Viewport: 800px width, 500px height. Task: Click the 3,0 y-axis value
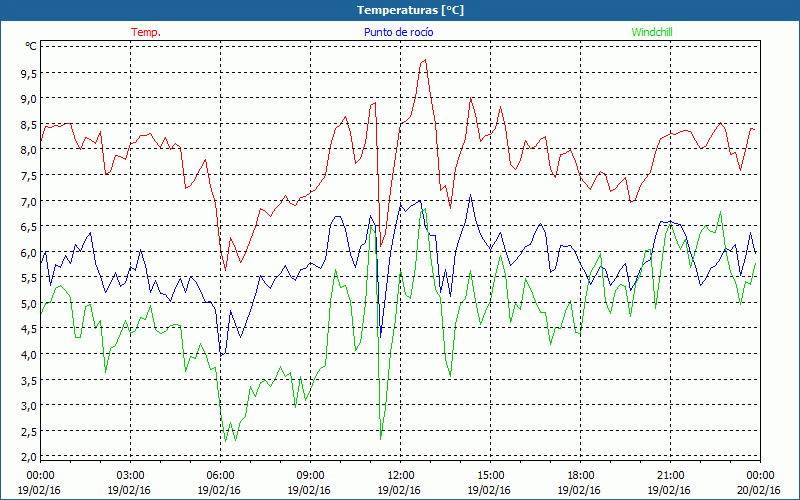29,406
